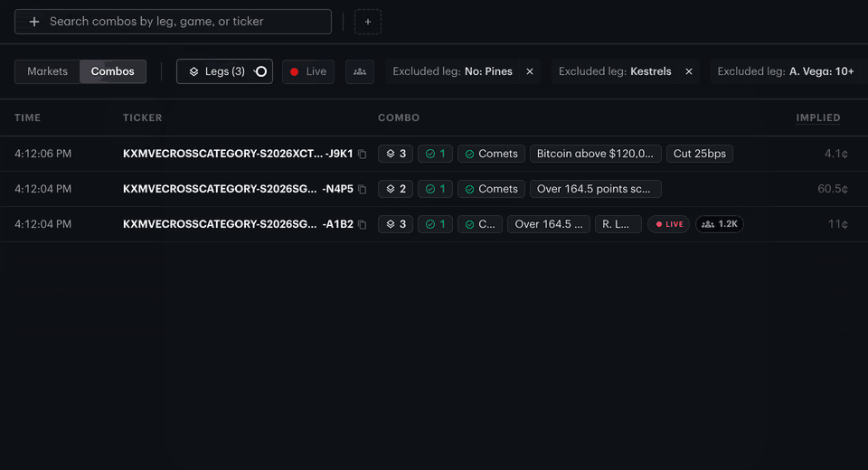
Task: Click the time 4:12:06 PM
Action: coord(43,154)
